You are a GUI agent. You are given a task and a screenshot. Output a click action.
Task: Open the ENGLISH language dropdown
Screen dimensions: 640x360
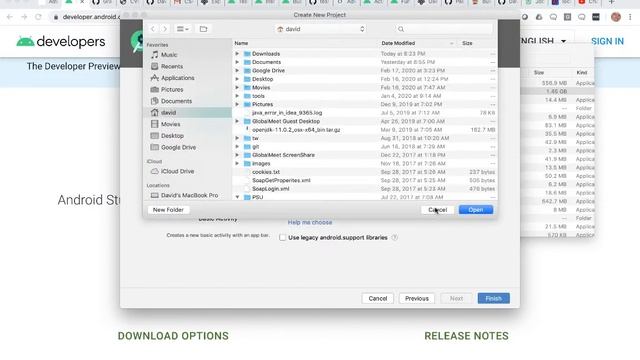coord(544,41)
